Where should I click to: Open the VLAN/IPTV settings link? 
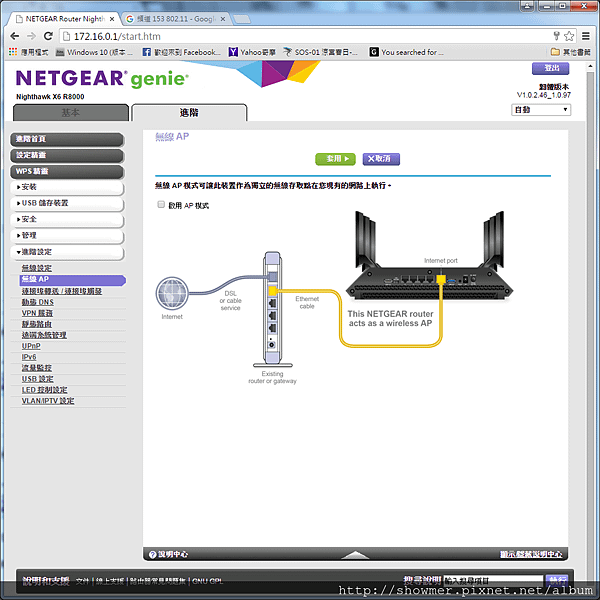click(48, 401)
